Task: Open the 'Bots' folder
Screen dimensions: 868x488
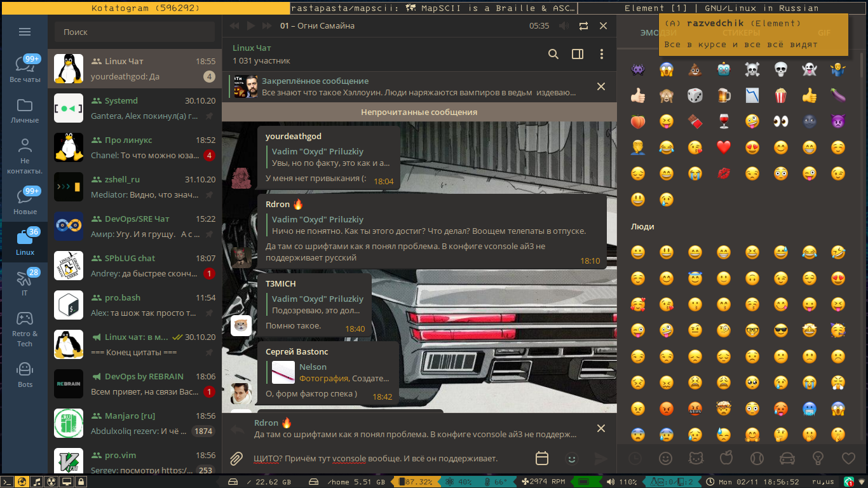Action: [25, 375]
